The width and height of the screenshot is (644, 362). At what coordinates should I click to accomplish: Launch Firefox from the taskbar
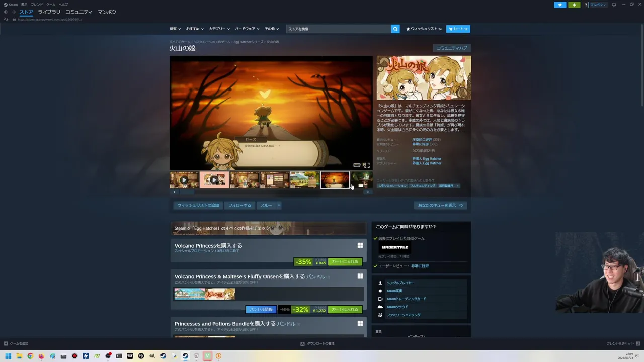(41, 356)
